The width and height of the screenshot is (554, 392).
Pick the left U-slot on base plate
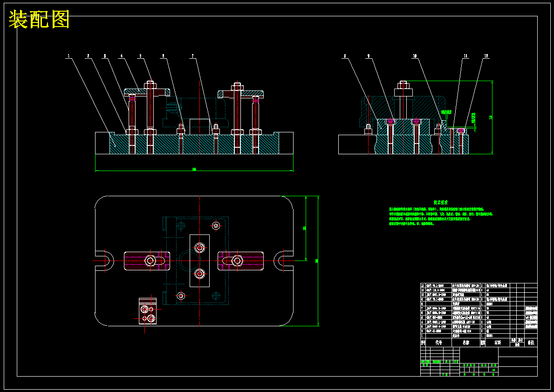pyautogui.click(x=104, y=261)
